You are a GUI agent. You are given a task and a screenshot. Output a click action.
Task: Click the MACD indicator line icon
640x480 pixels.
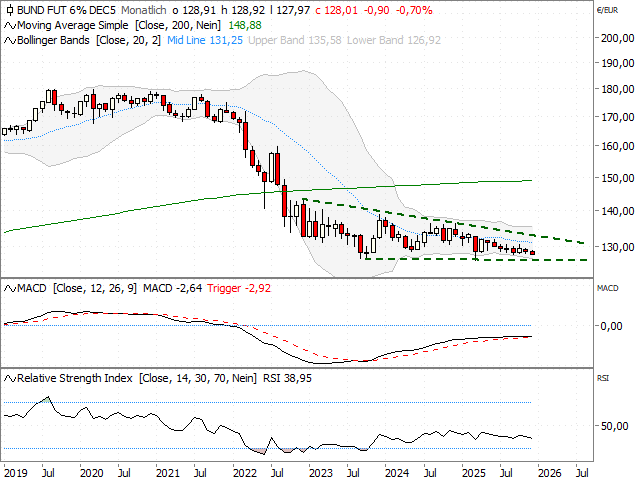[10, 288]
